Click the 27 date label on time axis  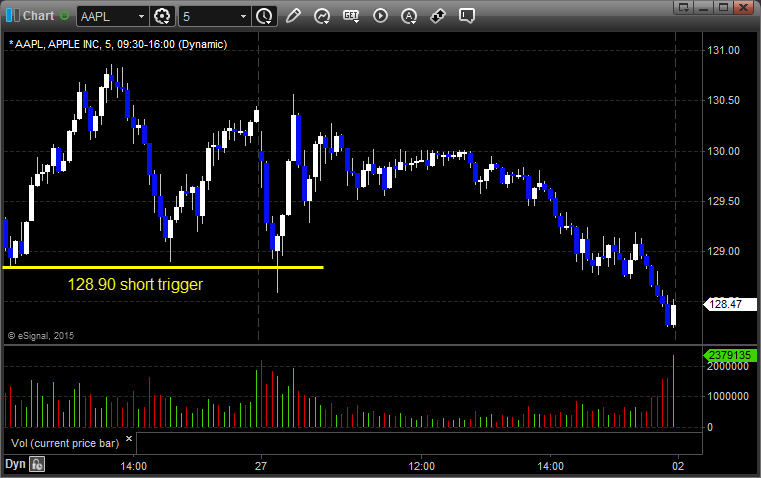click(x=261, y=466)
